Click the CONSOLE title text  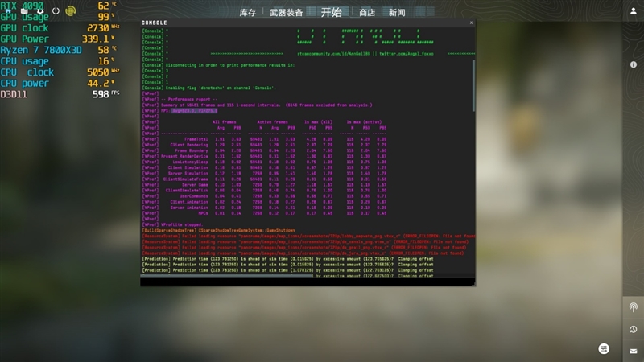(x=154, y=23)
